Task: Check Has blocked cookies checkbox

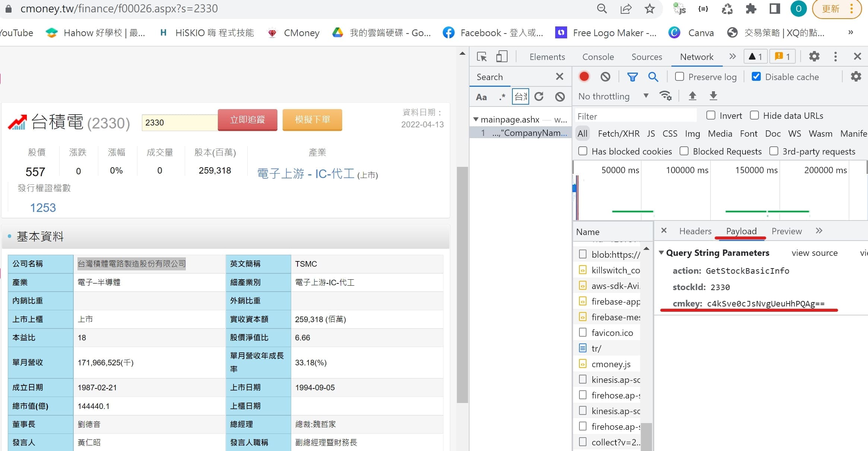Action: pyautogui.click(x=583, y=151)
